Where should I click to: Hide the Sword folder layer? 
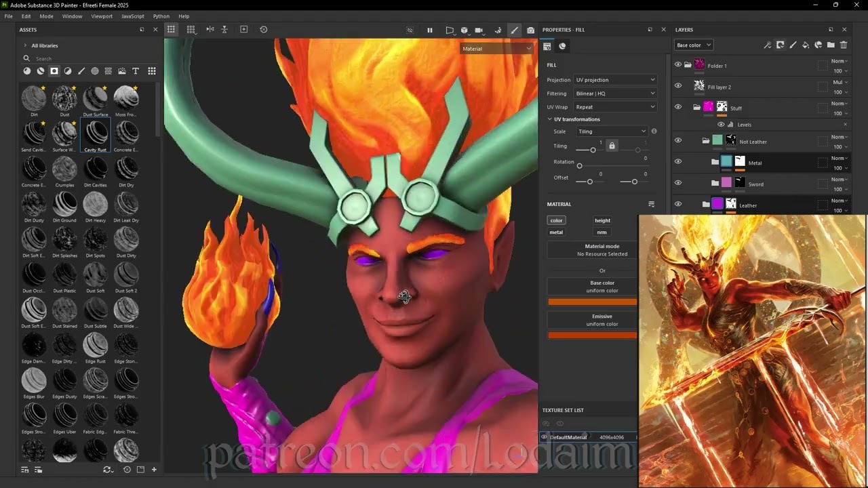point(677,183)
